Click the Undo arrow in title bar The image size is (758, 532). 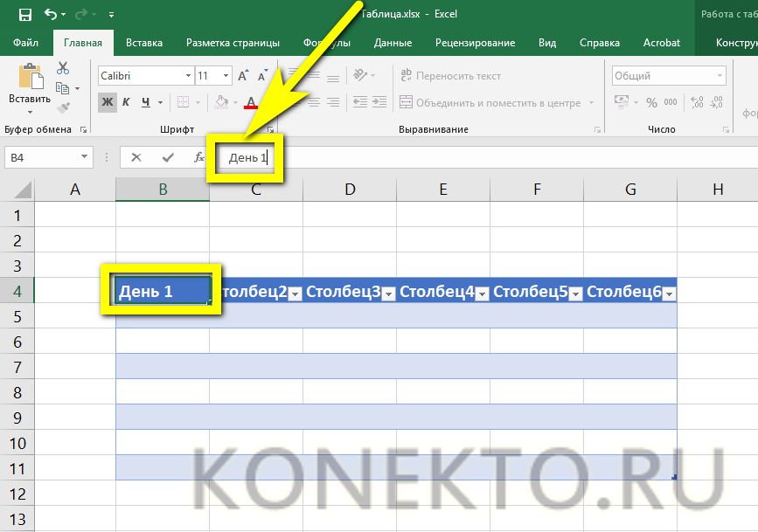[51, 15]
